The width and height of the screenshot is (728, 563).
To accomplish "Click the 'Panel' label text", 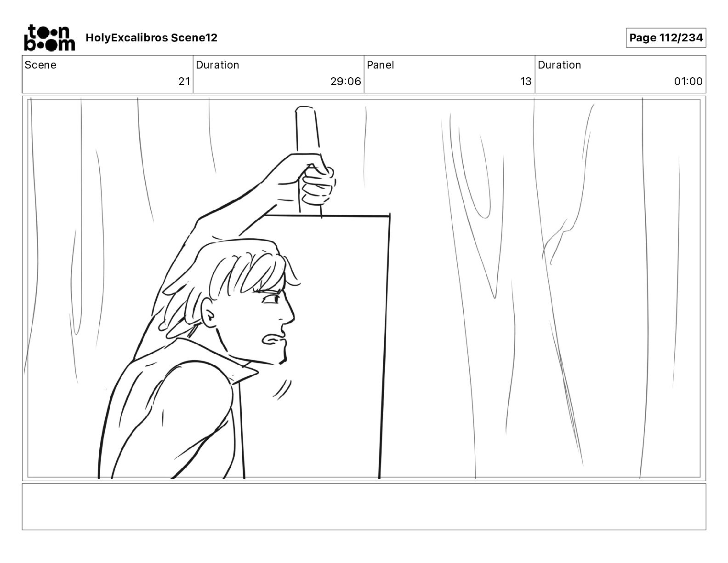I will (381, 65).
